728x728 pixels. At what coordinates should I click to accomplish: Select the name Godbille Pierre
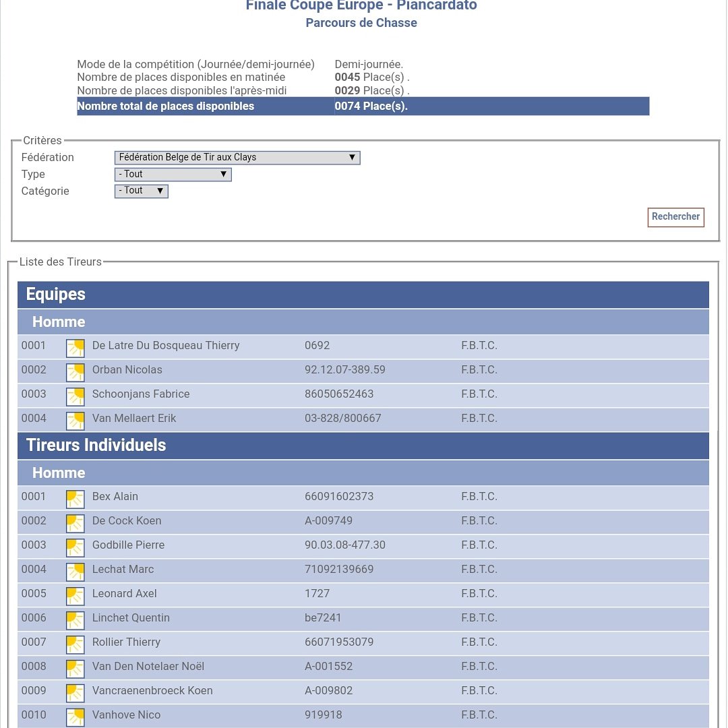pos(128,545)
